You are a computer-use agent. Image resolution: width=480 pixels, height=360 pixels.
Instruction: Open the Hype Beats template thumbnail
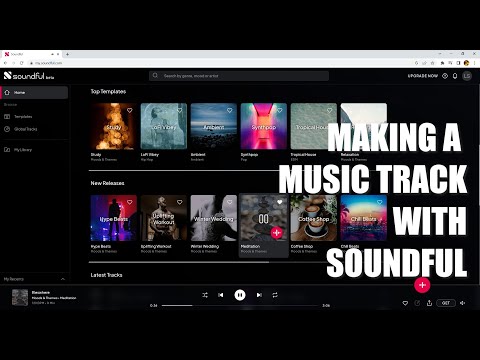coord(114,218)
